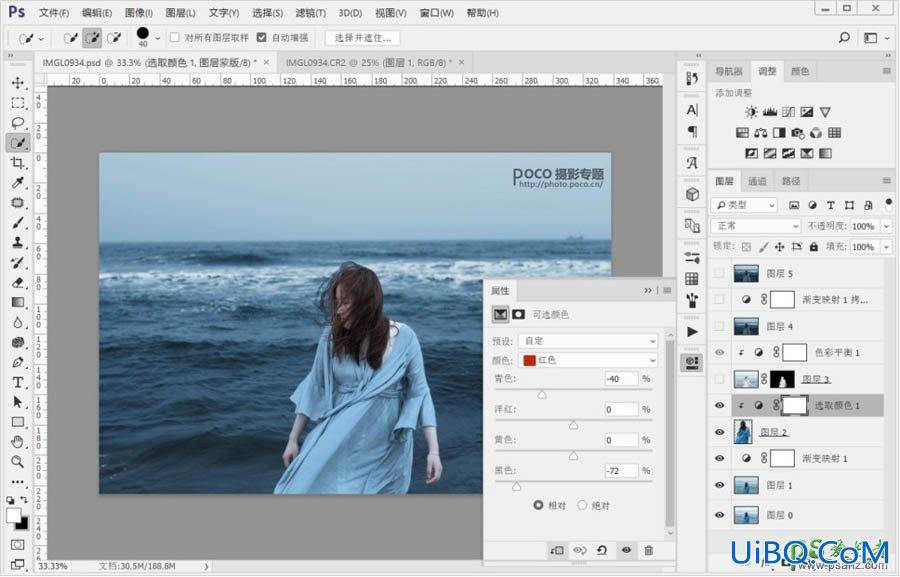Select the Zoom tool
This screenshot has width=900, height=577.
click(x=18, y=462)
